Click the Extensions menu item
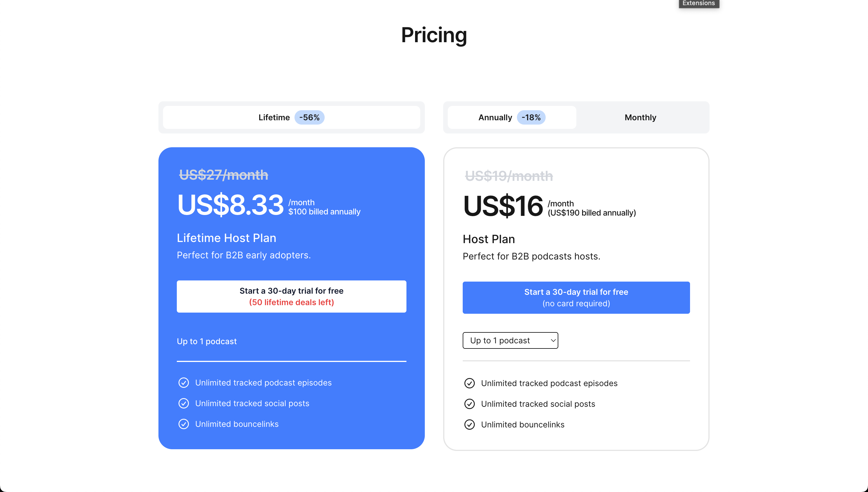This screenshot has width=868, height=492. [x=698, y=3]
